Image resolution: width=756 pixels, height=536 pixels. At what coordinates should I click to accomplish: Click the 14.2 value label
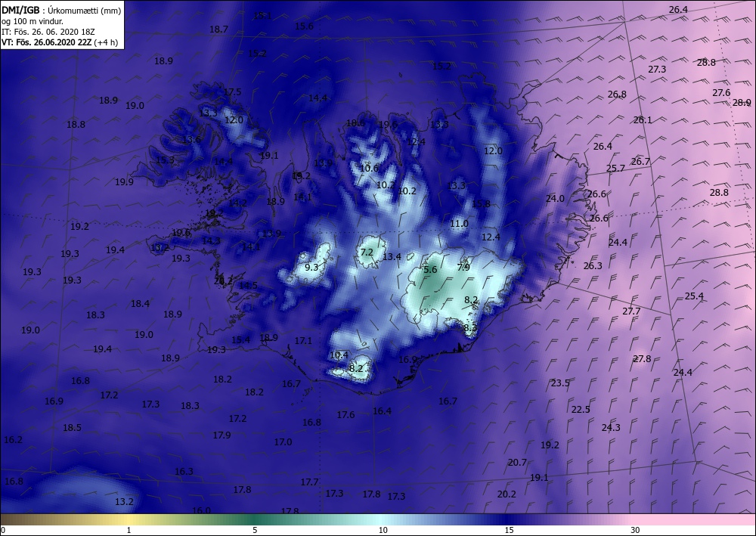coord(237,203)
